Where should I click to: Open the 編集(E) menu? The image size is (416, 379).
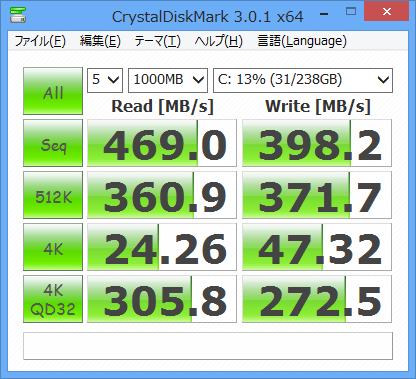click(x=100, y=41)
